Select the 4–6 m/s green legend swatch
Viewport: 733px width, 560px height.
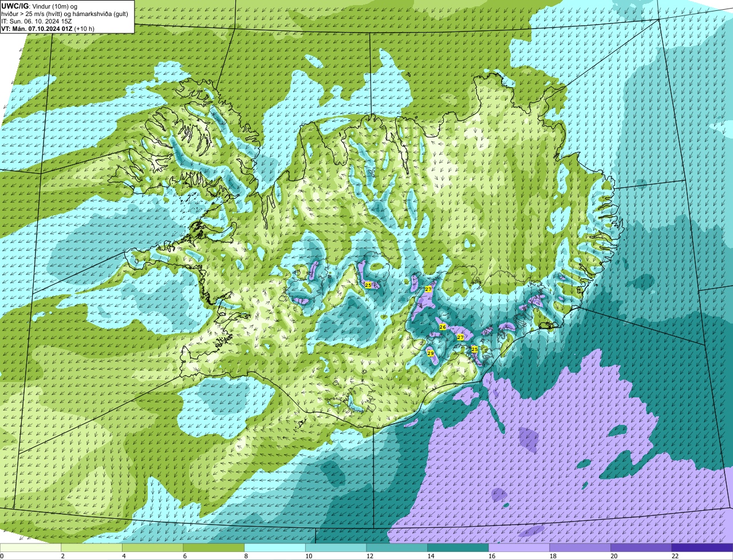(152, 548)
